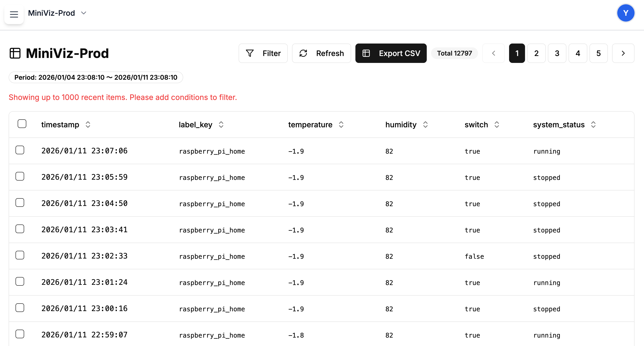
Task: Click the panel icon beside the MiniViz-Prod title
Action: click(x=15, y=53)
